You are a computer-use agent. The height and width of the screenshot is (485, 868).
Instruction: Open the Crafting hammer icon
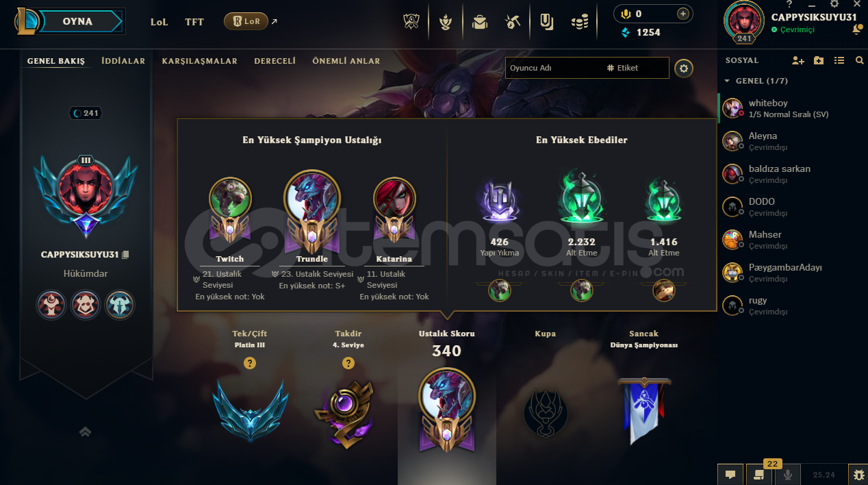(513, 22)
